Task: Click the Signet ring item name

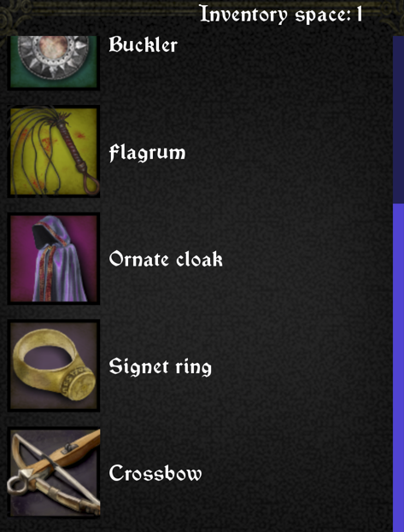Action: pyautogui.click(x=160, y=367)
